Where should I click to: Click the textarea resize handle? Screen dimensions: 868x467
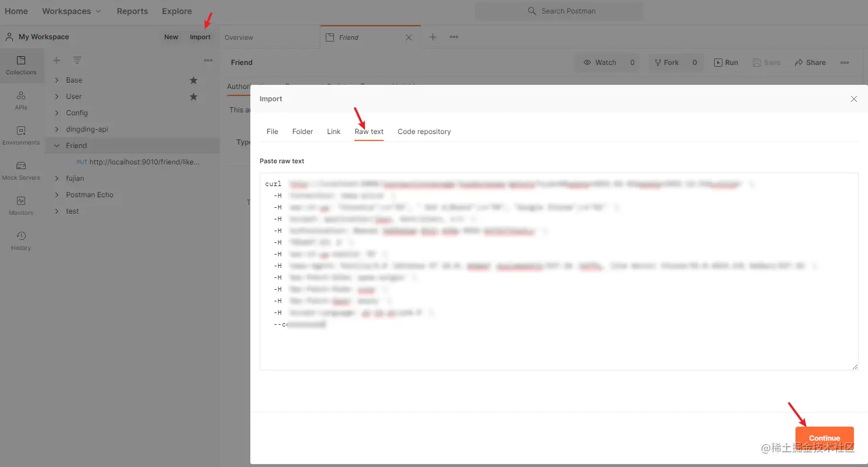(855, 366)
